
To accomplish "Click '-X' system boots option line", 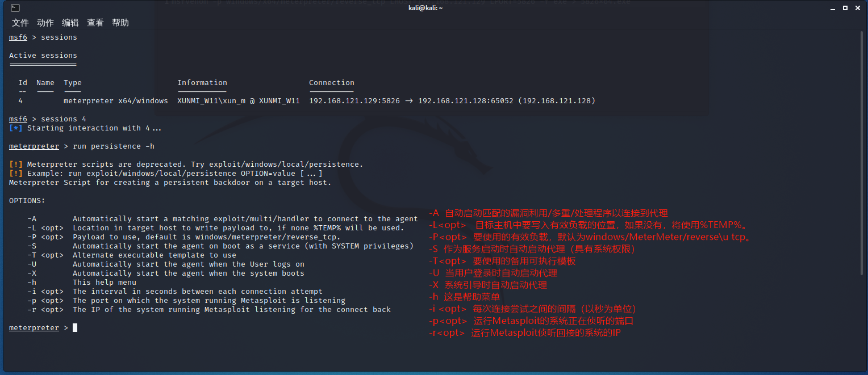I will pyautogui.click(x=166, y=273).
